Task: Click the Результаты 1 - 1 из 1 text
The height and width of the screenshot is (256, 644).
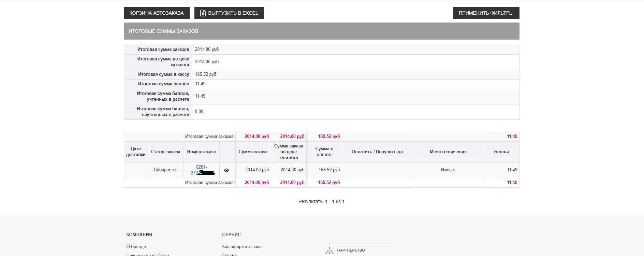Action: coord(321,201)
